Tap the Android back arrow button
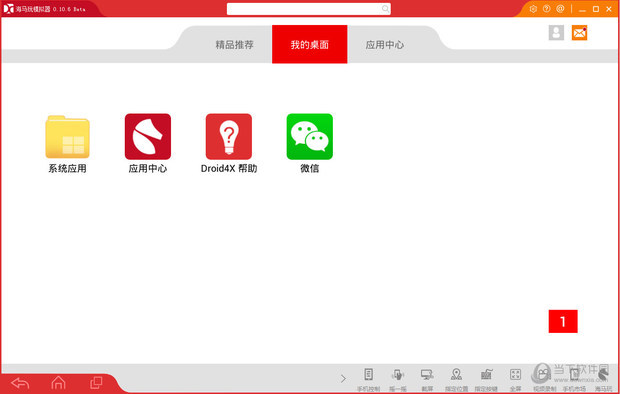The image size is (620, 394). 20,383
